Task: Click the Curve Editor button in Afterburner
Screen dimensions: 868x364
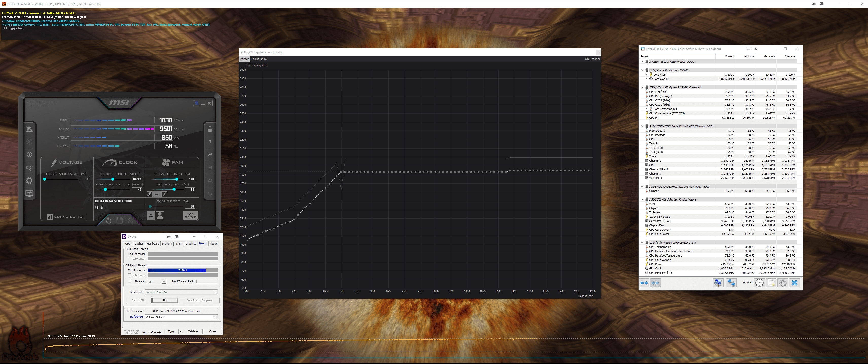Action: click(x=66, y=217)
